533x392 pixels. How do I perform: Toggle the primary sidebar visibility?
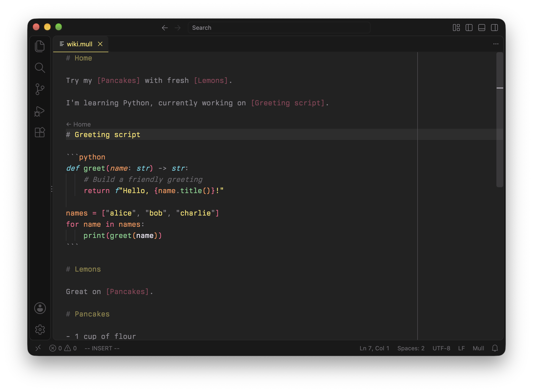pos(469,28)
